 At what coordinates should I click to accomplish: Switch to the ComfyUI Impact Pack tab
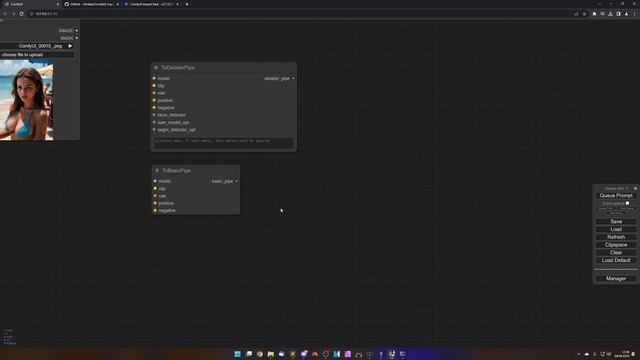pos(151,4)
